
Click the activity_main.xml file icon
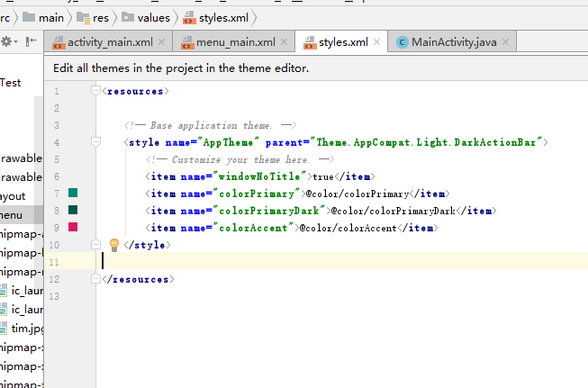click(x=58, y=42)
